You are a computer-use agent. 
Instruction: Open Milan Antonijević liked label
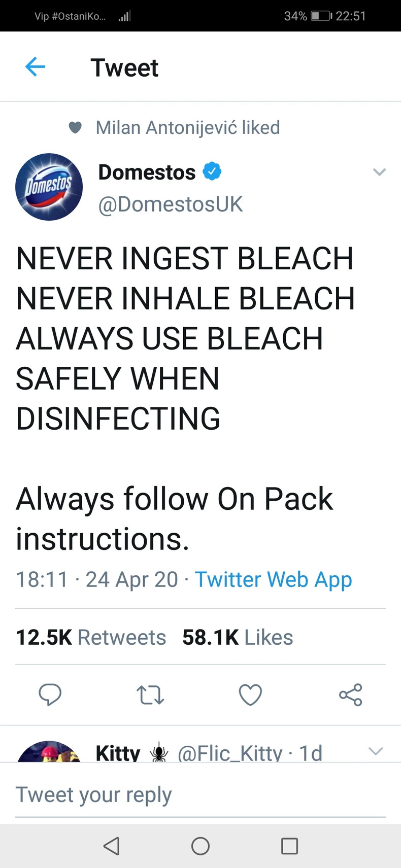187,127
